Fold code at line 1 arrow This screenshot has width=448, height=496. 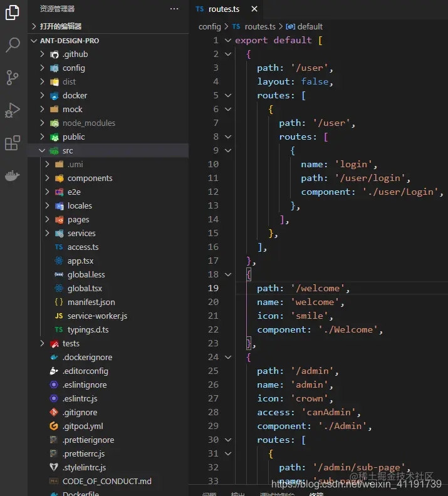(228, 40)
